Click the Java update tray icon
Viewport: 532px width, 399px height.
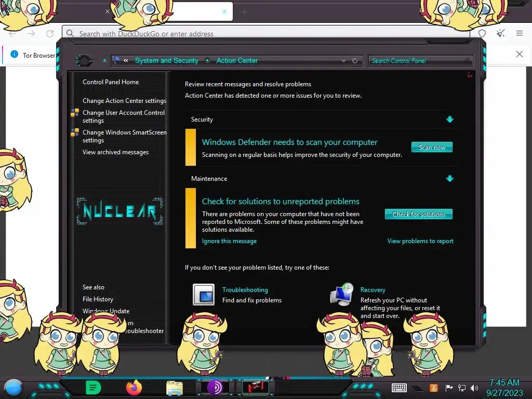pos(434,388)
